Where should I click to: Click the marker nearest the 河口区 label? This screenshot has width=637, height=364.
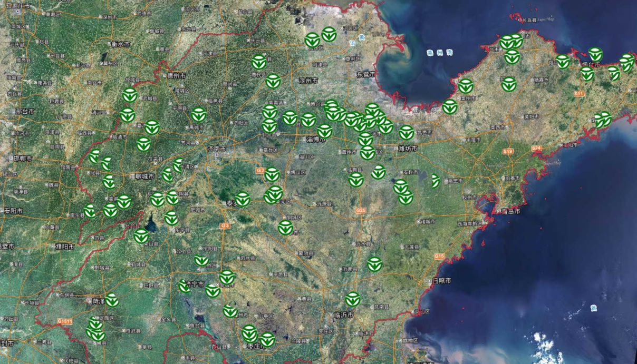click(328, 34)
